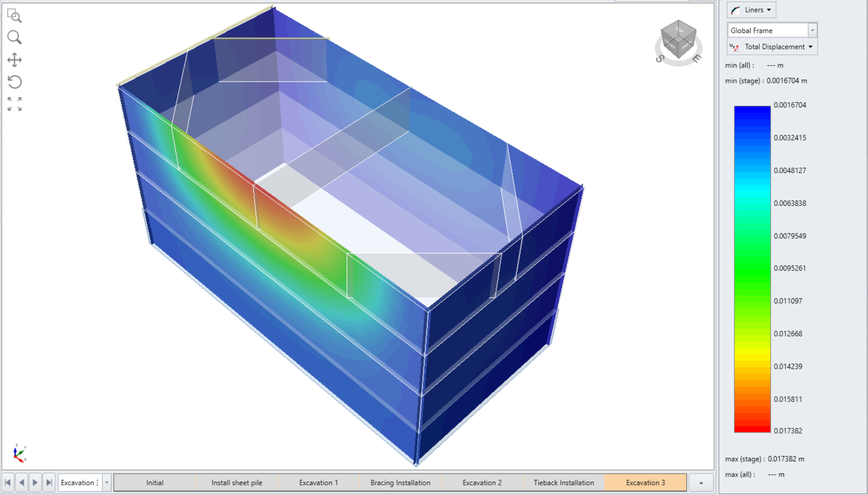Viewport: 868px width, 495px height.
Task: Select the pan move tool
Action: point(14,60)
